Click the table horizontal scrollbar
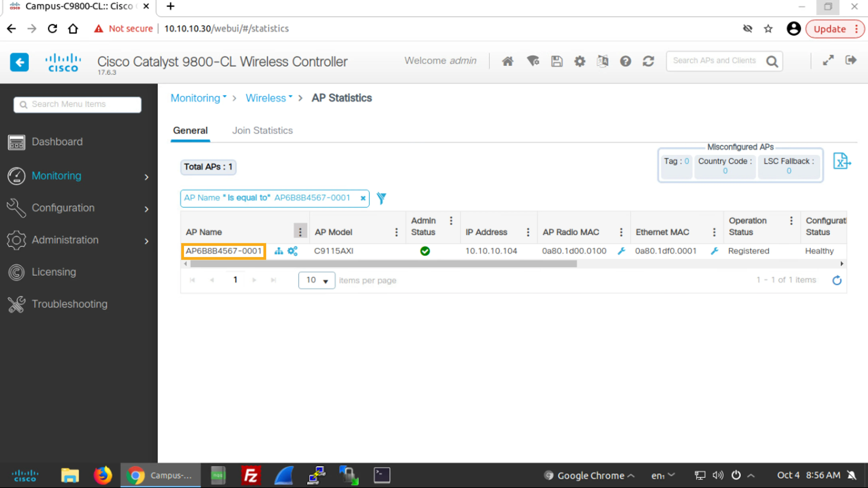 pyautogui.click(x=383, y=264)
